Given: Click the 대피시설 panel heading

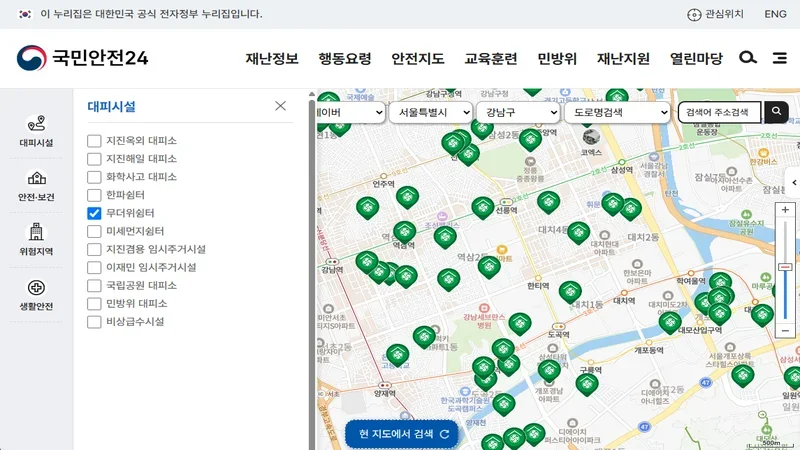Looking at the screenshot, I should tap(111, 107).
